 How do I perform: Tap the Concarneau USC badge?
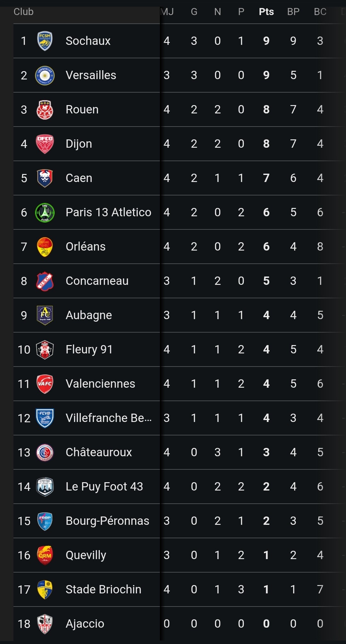tap(45, 281)
